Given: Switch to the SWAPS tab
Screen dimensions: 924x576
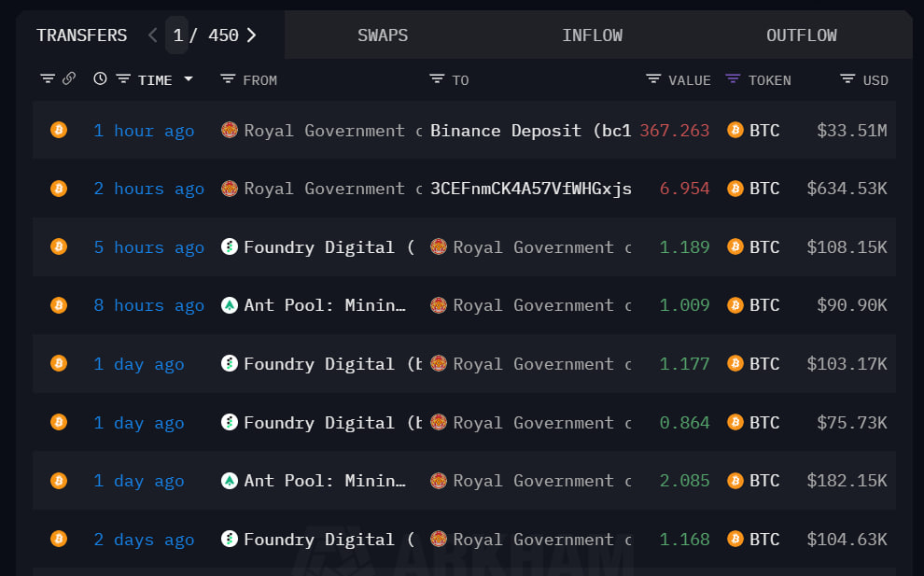Looking at the screenshot, I should 383,35.
